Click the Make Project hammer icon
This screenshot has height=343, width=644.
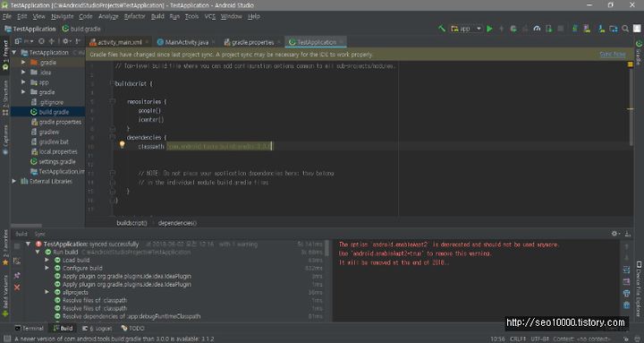[x=442, y=29]
